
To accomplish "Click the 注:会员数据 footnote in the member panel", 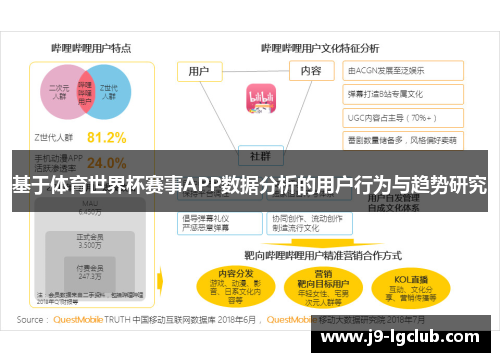I will pyautogui.click(x=90, y=298).
